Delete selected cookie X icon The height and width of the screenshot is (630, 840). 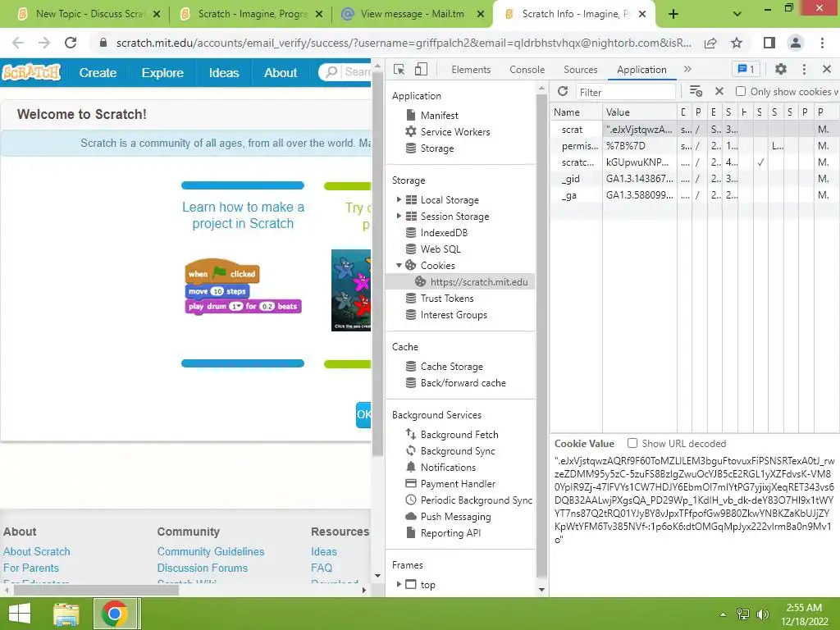(x=719, y=92)
